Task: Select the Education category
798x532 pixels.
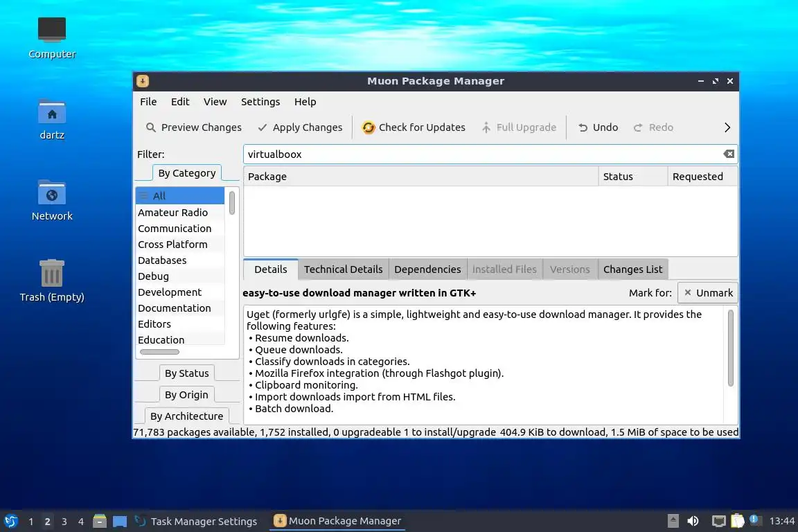Action: coord(180,339)
